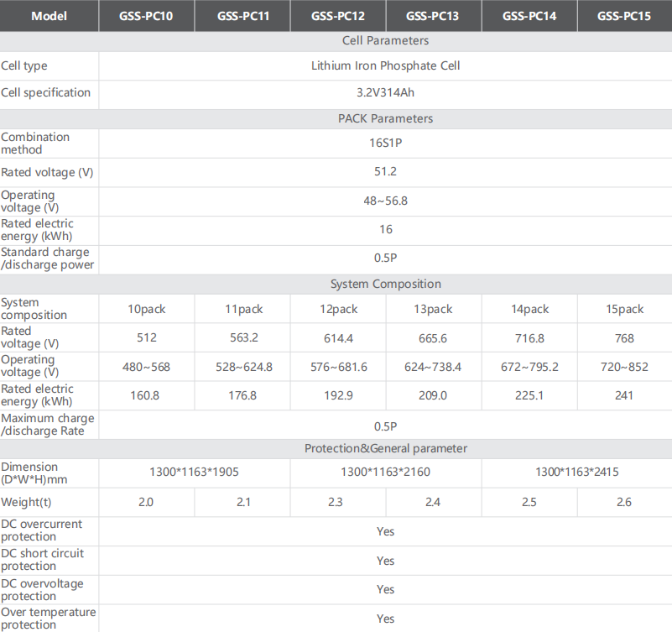Click the 2.0 weight cell
The width and height of the screenshot is (672, 632).
(146, 502)
